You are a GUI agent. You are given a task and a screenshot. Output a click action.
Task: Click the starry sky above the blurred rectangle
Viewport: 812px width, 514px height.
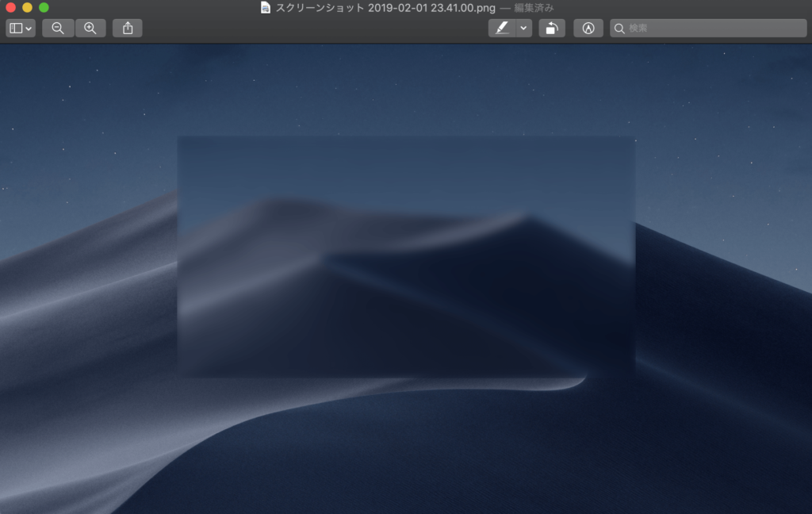[x=405, y=87]
